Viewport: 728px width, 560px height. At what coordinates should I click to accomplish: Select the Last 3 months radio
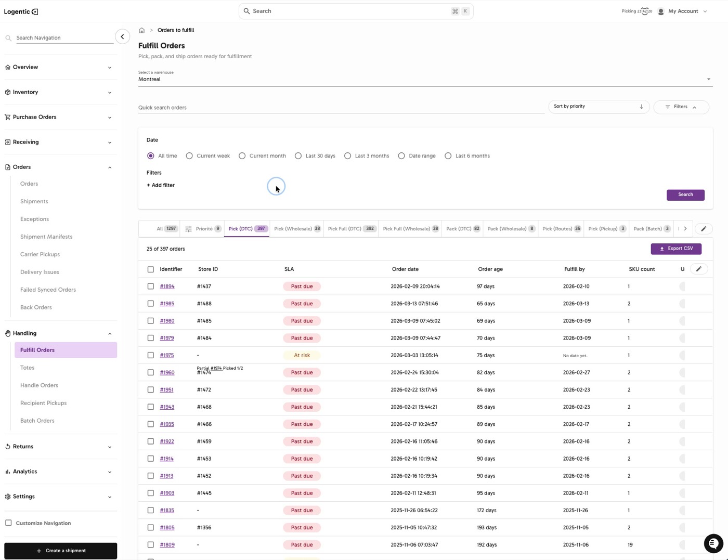(347, 156)
